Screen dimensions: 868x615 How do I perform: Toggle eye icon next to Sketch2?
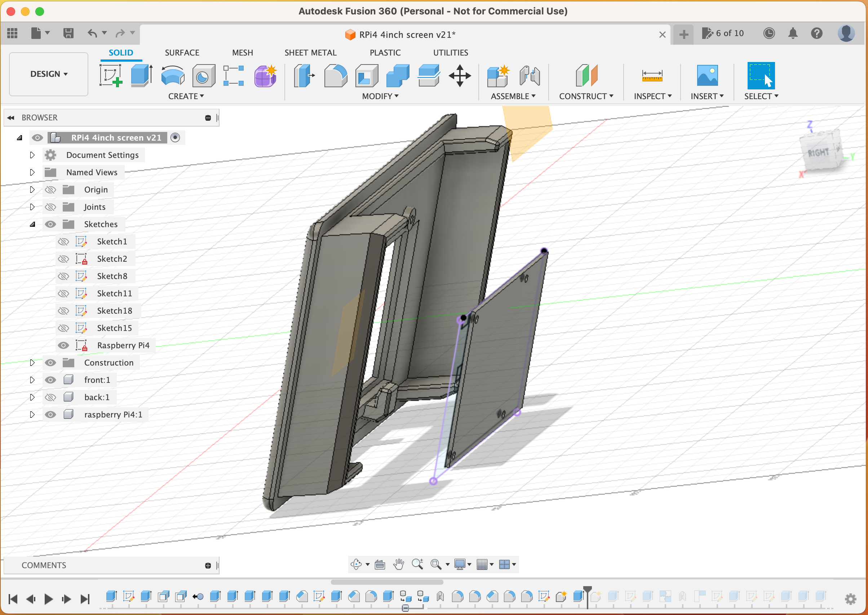tap(63, 259)
